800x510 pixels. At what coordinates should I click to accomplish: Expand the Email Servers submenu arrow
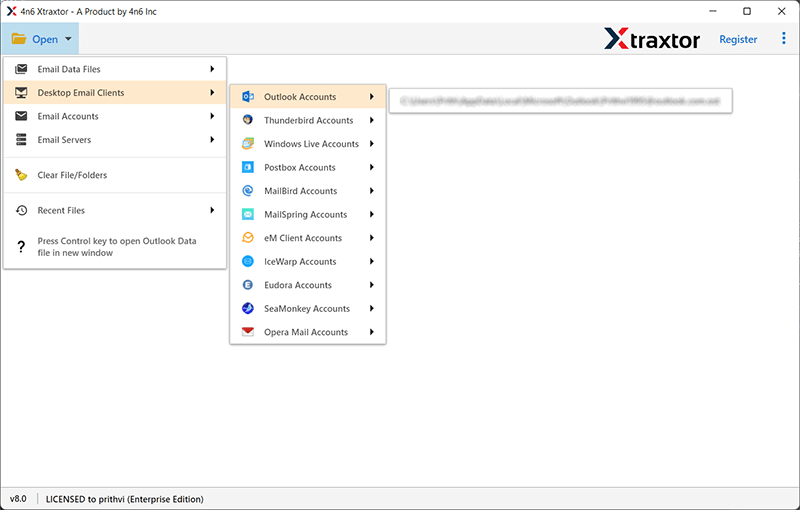(x=212, y=140)
